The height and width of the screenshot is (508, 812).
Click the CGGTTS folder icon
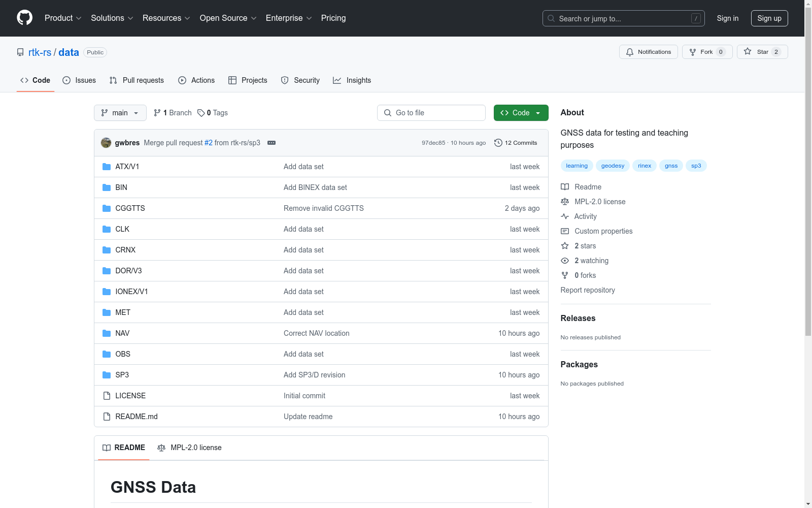pyautogui.click(x=107, y=208)
